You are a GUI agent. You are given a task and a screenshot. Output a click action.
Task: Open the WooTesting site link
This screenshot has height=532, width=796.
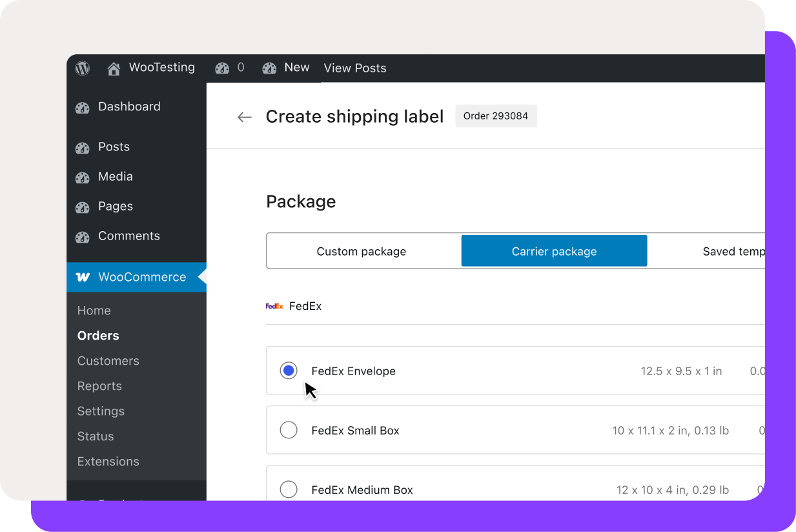click(162, 67)
